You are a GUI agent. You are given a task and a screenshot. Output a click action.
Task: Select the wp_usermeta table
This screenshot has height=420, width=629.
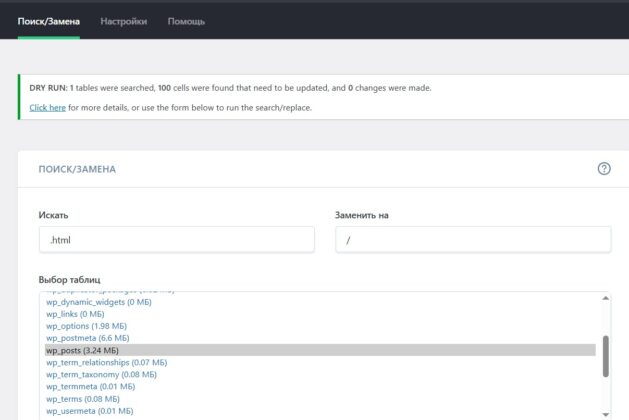pyautogui.click(x=90, y=411)
